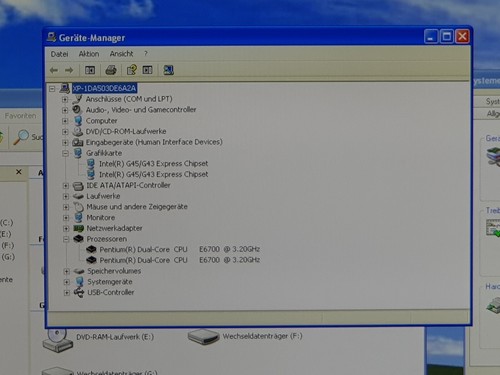Click the computer icon next to XP-1DAS03DE6A2A

point(65,88)
